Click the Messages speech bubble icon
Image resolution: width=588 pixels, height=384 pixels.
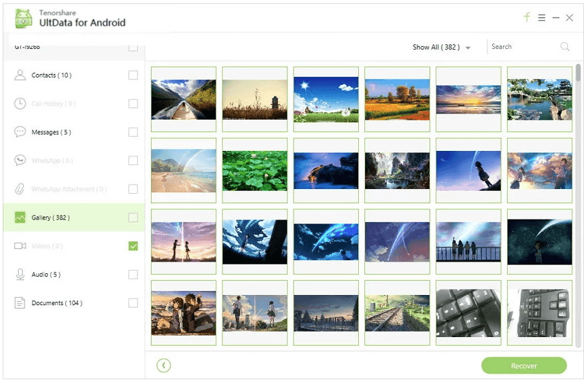click(x=20, y=132)
